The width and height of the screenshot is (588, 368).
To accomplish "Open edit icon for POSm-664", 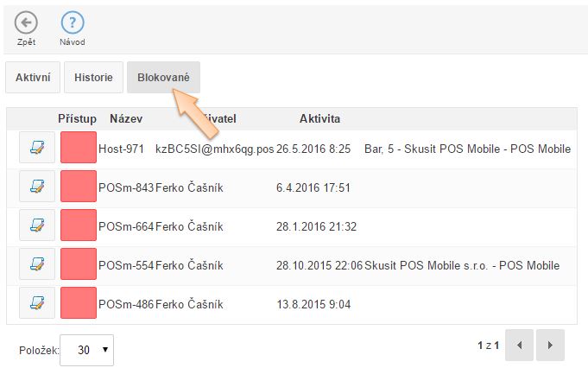I will tap(37, 226).
